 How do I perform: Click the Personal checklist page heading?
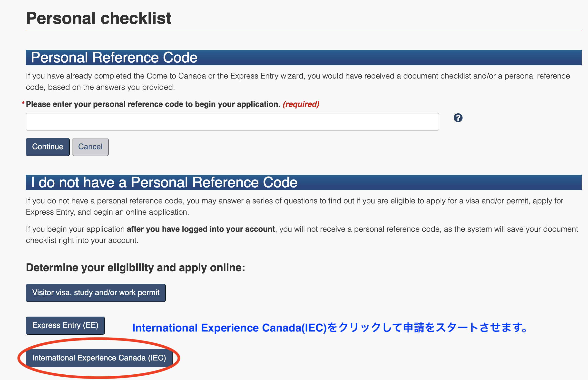pyautogui.click(x=98, y=18)
